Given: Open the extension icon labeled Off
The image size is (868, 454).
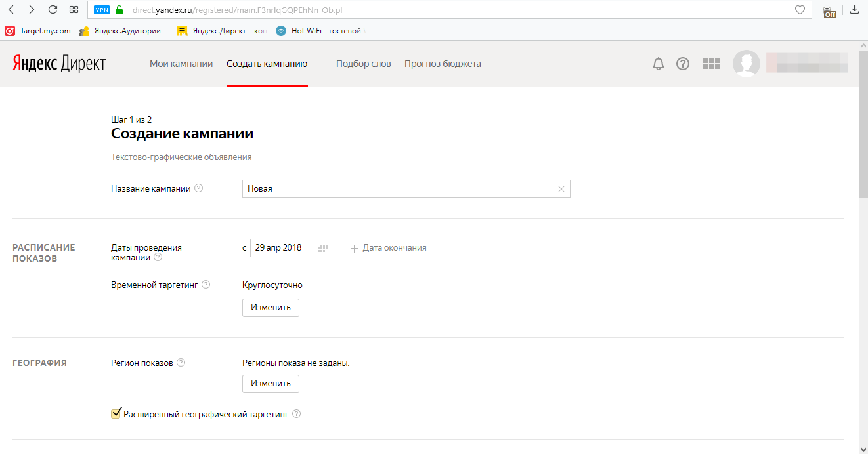Looking at the screenshot, I should pos(830,10).
